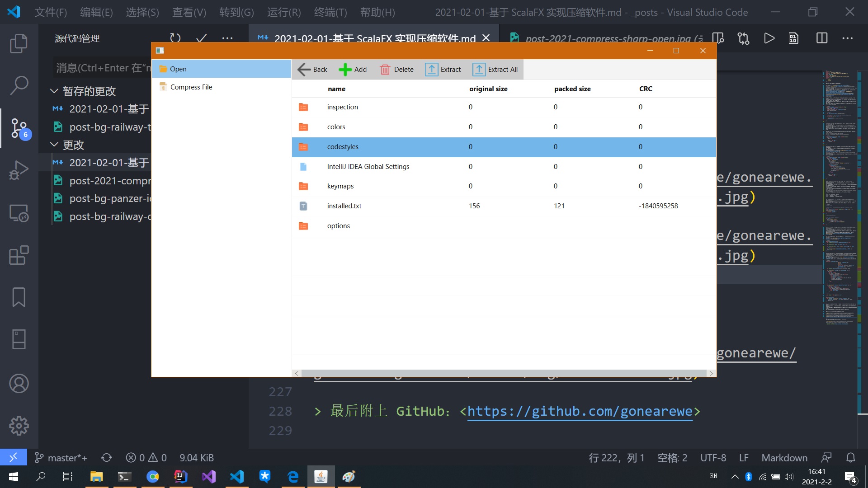Click the Split Editor icon
868x488 pixels.
[x=821, y=38]
